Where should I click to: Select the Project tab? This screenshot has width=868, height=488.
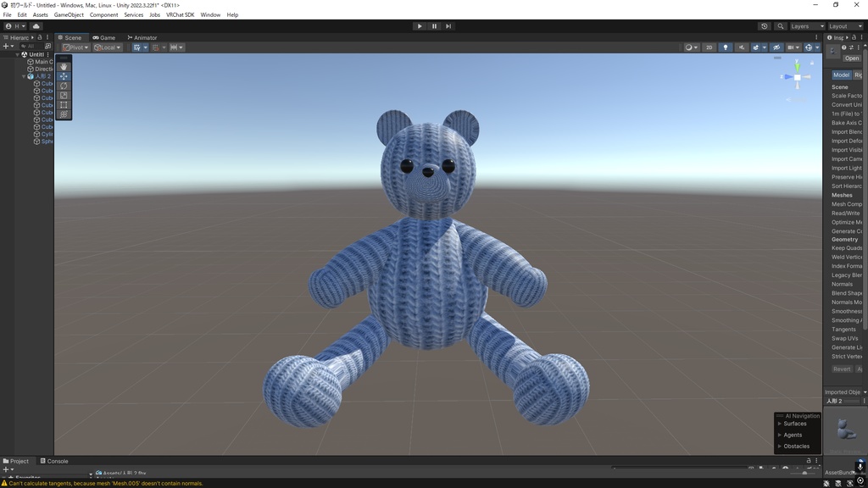click(16, 461)
